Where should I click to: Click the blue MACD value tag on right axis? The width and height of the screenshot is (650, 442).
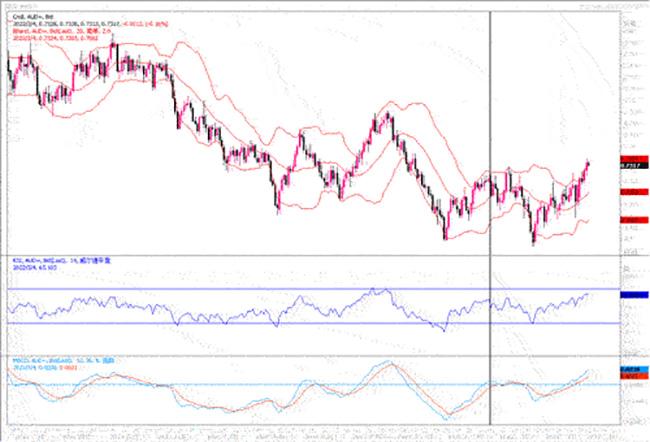click(628, 369)
